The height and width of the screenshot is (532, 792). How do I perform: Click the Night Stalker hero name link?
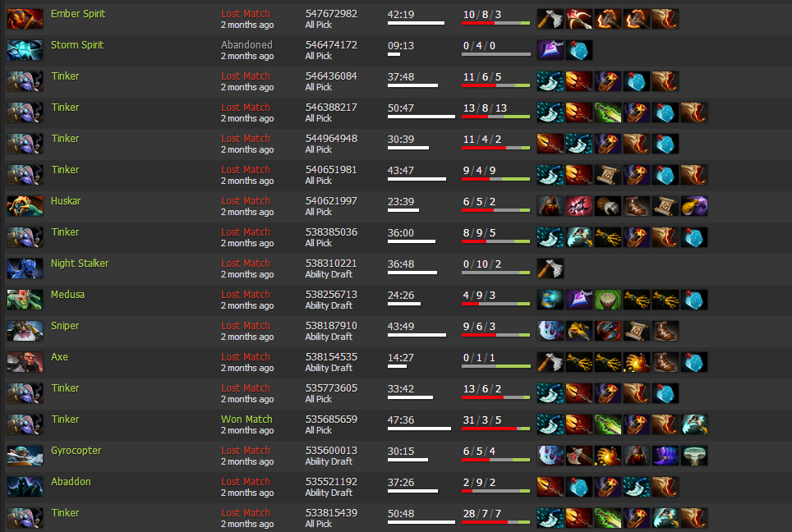click(x=80, y=264)
